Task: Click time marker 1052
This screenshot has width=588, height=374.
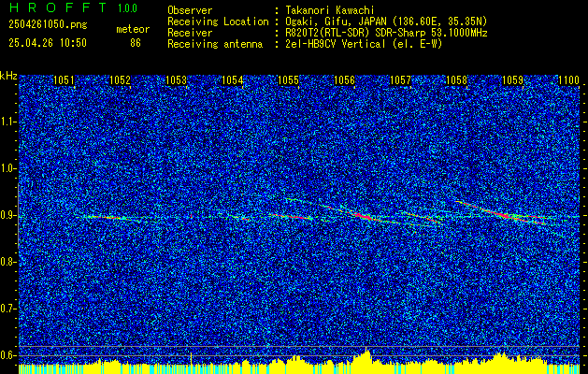Action: (120, 80)
